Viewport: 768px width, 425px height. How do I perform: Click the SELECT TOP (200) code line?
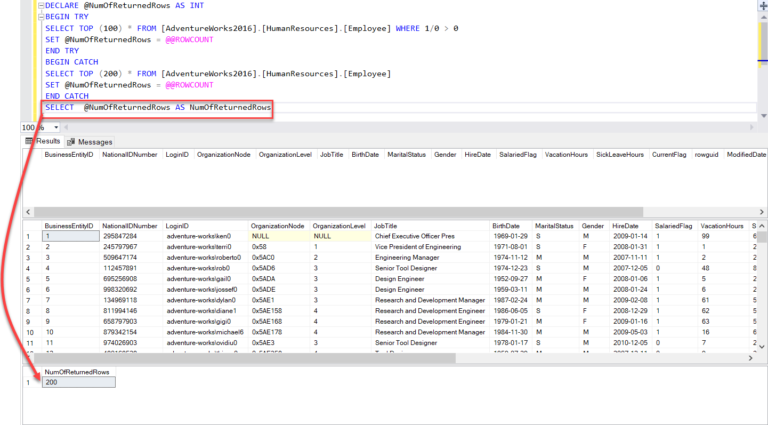click(218, 73)
